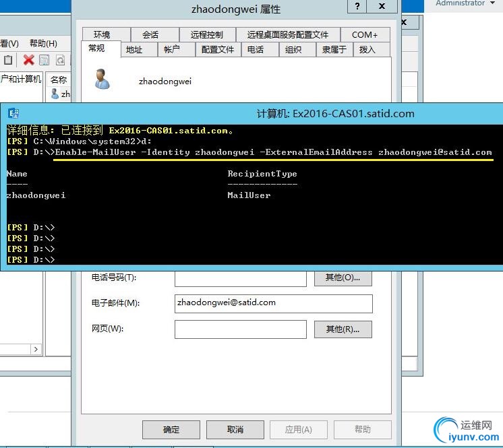Viewport: 503px width, 448px height.
Task: Switch to the 地址 tab
Action: coord(139,50)
